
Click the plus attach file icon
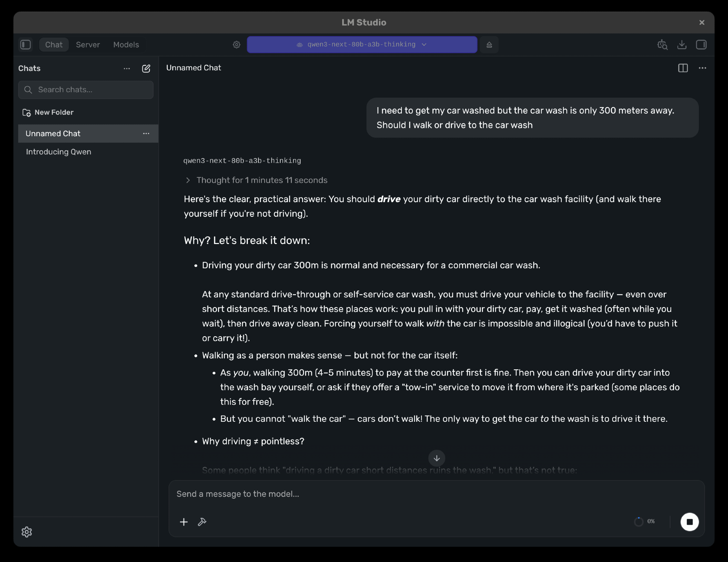[184, 522]
